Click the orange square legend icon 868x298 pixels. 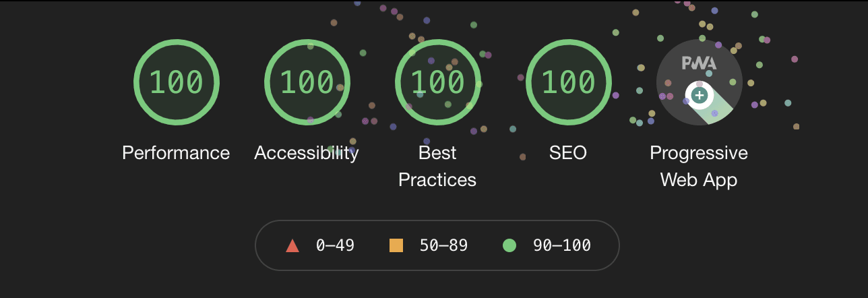click(x=396, y=245)
